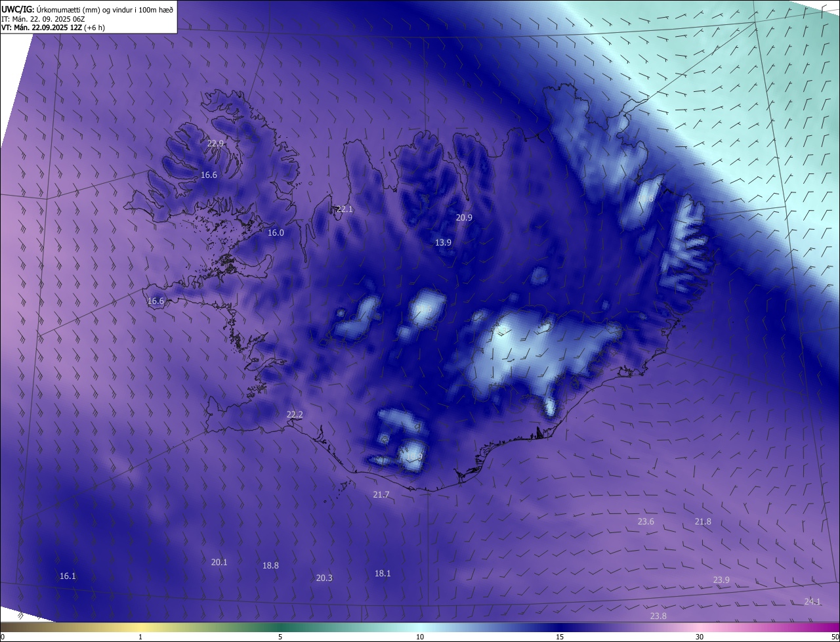Click the 22.1 value label on the map
This screenshot has width=840, height=642.
[345, 209]
